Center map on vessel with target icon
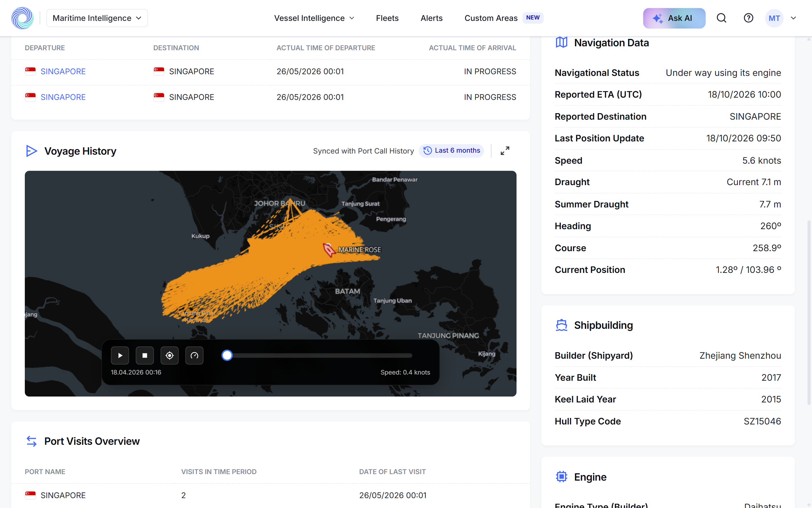Screen dimensions: 812x508 (170, 356)
